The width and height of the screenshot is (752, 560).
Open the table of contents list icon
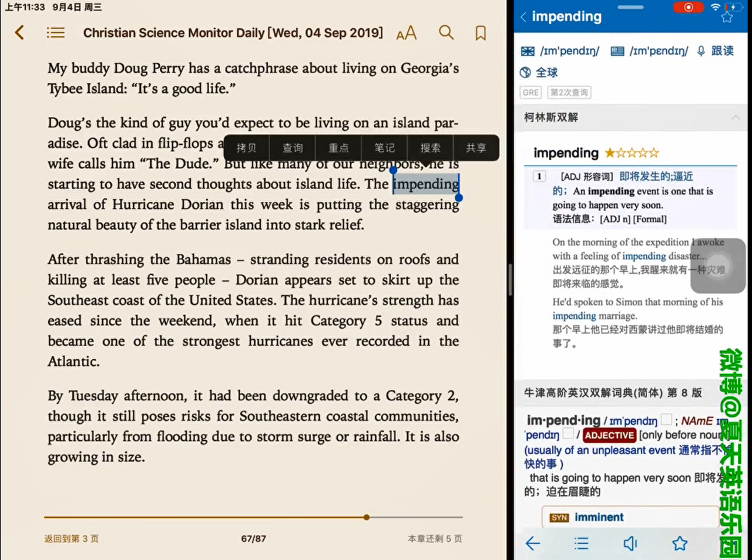56,32
